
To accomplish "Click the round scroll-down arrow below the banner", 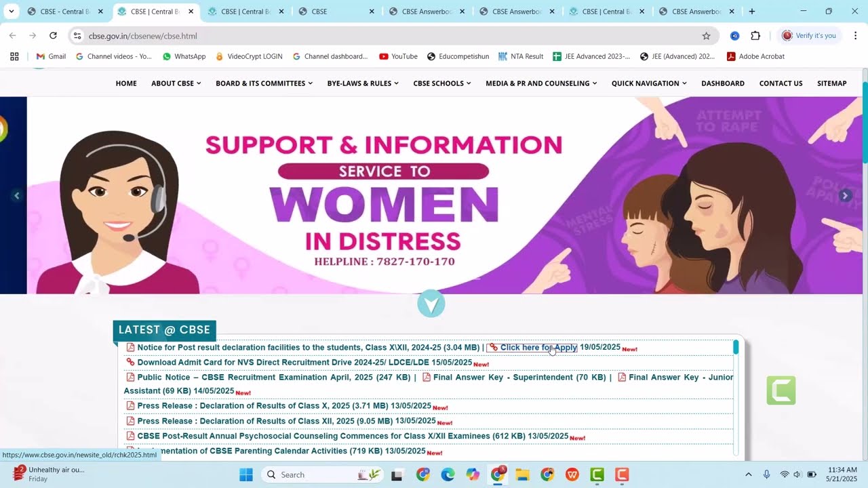I will point(431,304).
